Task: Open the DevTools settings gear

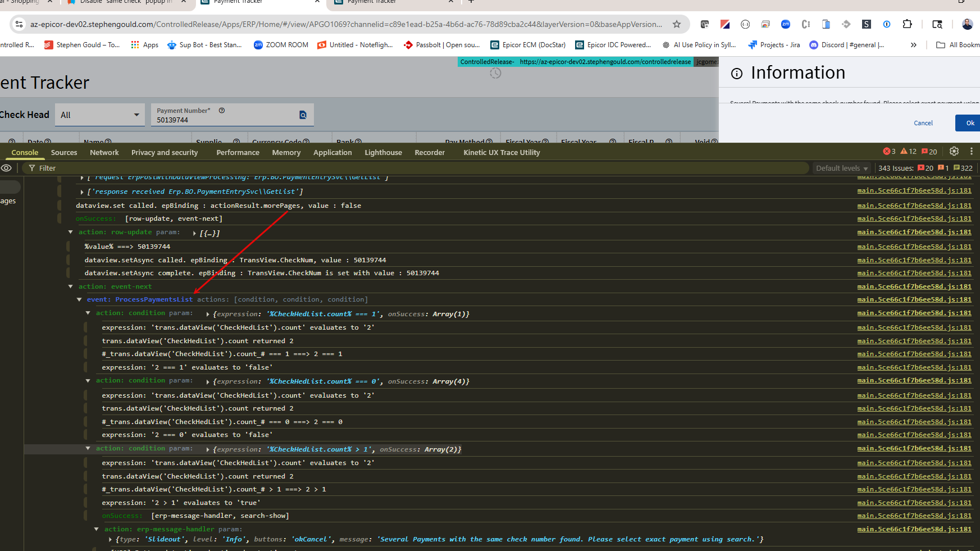Action: point(954,152)
